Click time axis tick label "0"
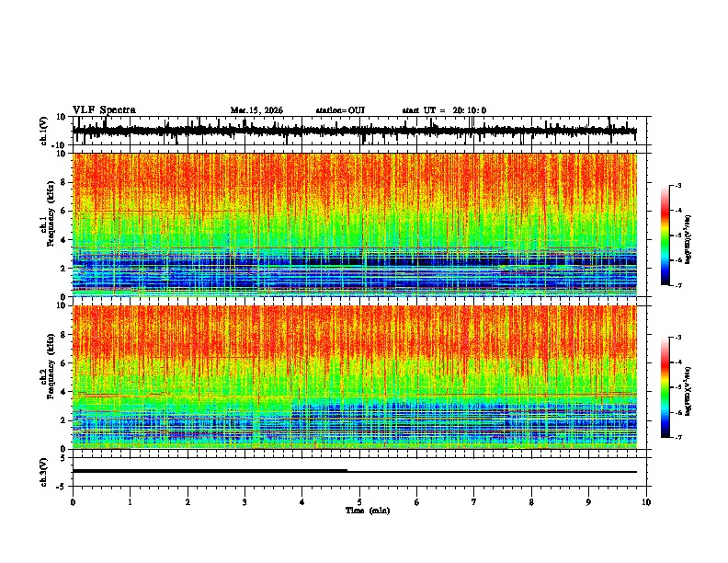The image size is (728, 563). [73, 502]
